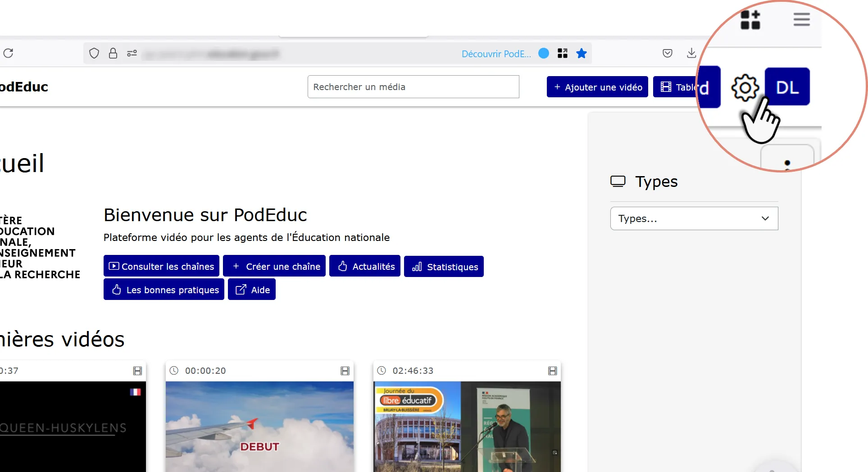Open the tracking protection shield icon

(x=94, y=54)
